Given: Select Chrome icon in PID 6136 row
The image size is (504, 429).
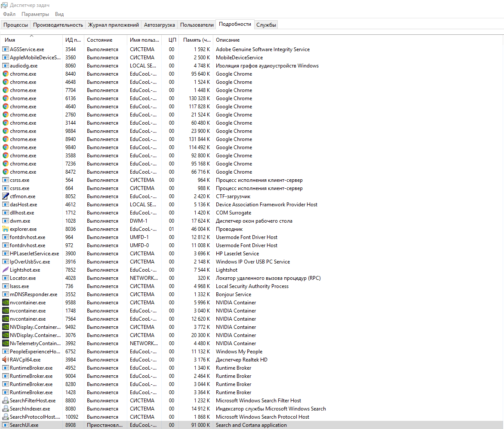Looking at the screenshot, I should 6,98.
